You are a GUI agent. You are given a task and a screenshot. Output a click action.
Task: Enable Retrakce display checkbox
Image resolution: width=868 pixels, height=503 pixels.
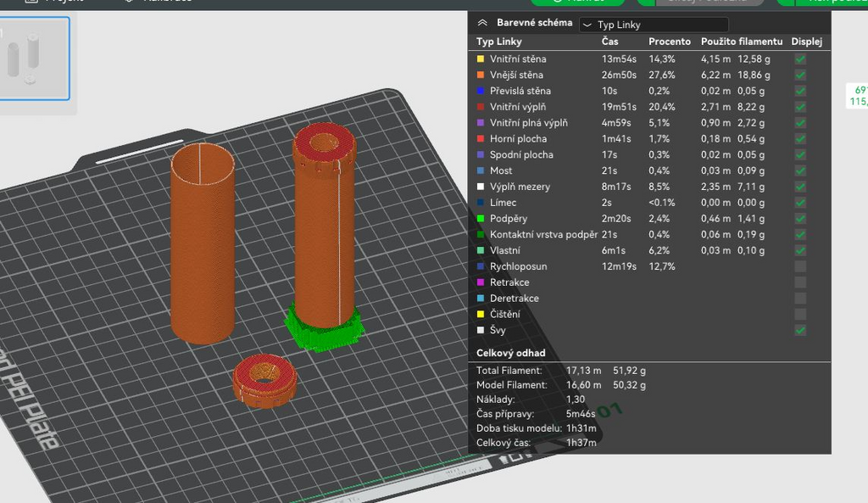point(800,282)
